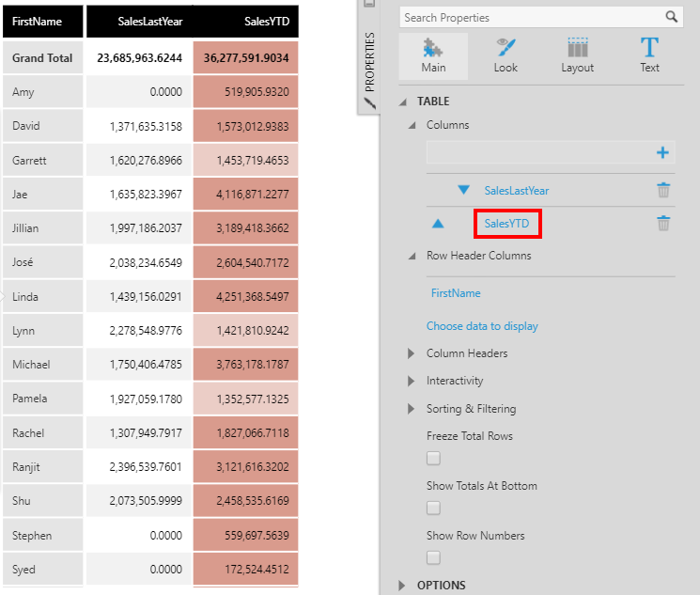Select the Michael row header
This screenshot has width=700, height=595.
[43, 364]
